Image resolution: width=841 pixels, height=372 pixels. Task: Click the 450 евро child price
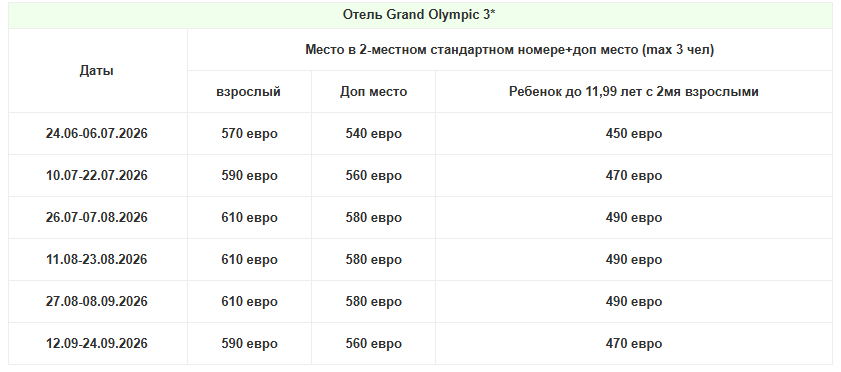pyautogui.click(x=634, y=133)
